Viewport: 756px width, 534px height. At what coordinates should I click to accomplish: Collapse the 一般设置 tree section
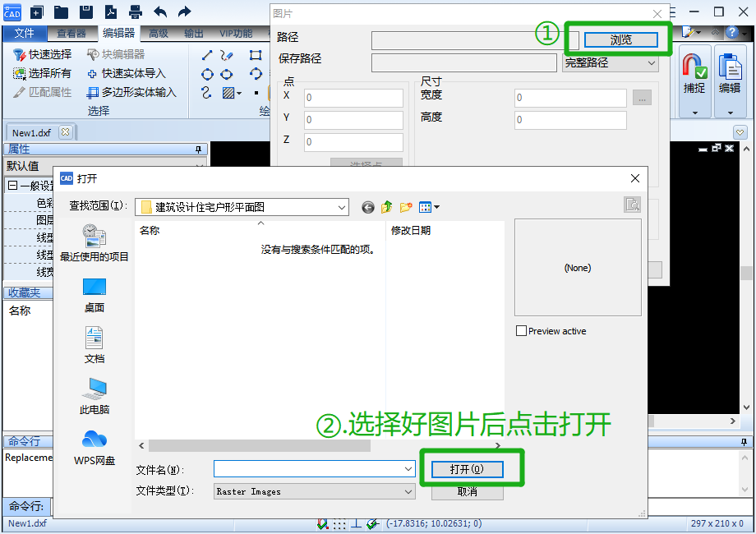[13, 186]
